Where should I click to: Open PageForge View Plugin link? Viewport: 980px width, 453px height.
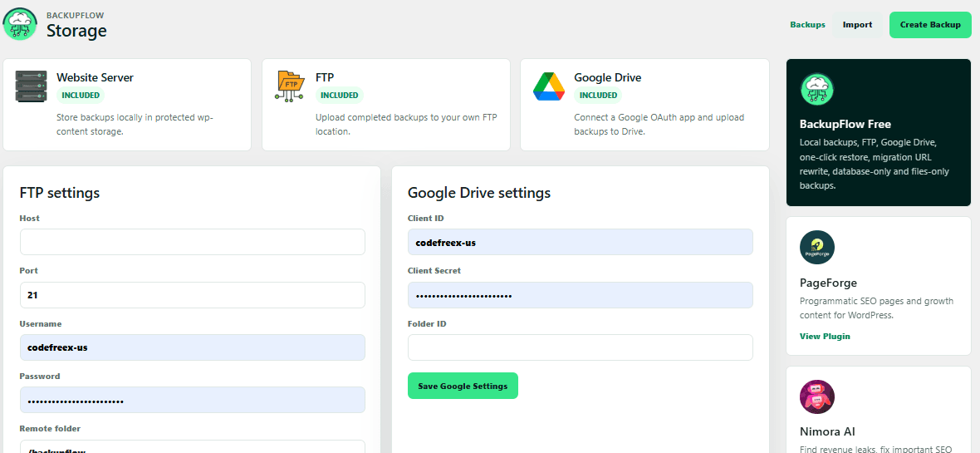[x=825, y=336]
